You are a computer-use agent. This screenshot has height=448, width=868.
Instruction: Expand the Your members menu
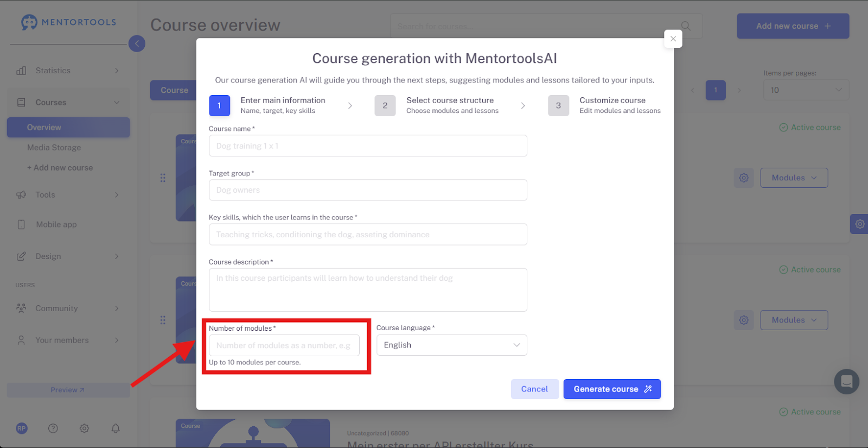tap(117, 340)
